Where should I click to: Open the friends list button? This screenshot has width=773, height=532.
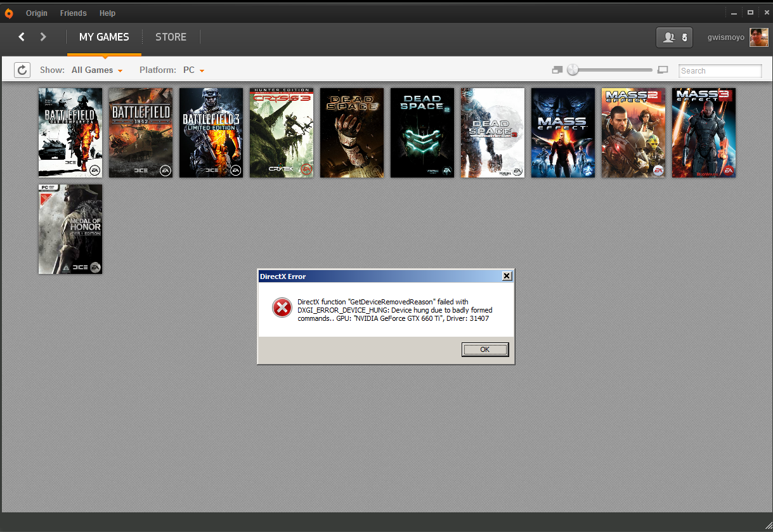tap(674, 37)
